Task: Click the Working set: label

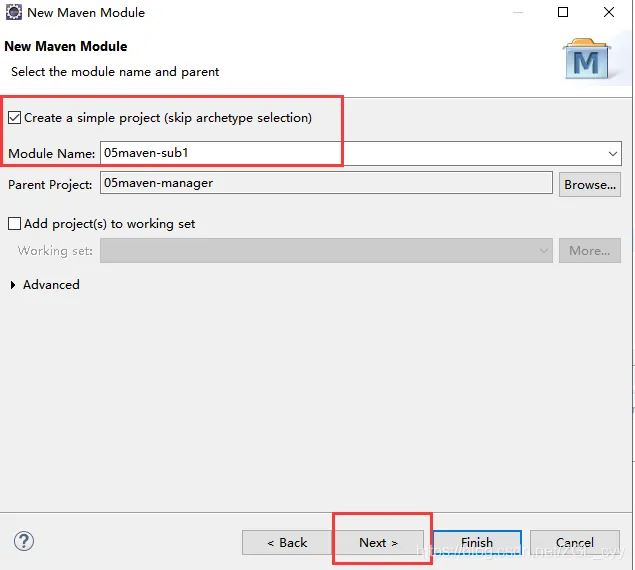Action: point(55,251)
